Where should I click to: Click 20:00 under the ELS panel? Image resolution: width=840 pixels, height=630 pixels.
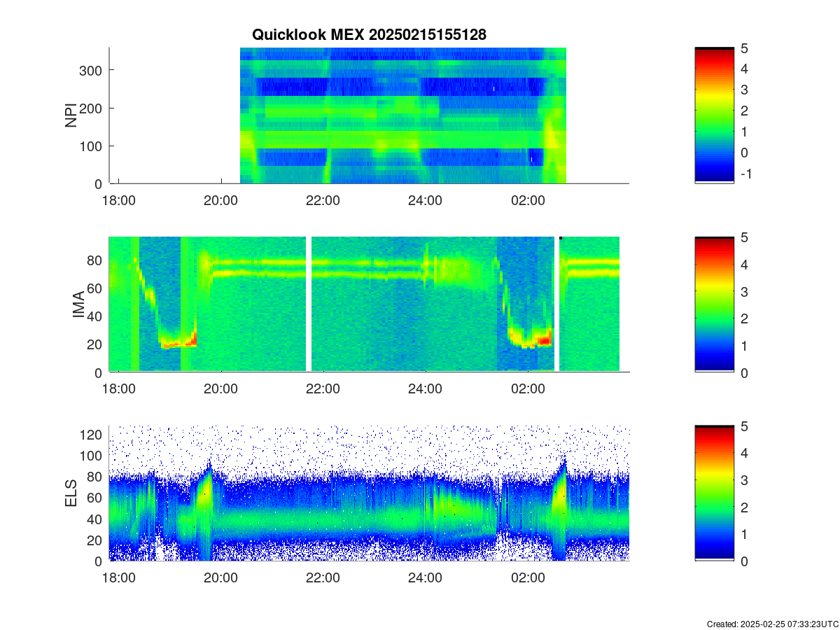click(221, 577)
